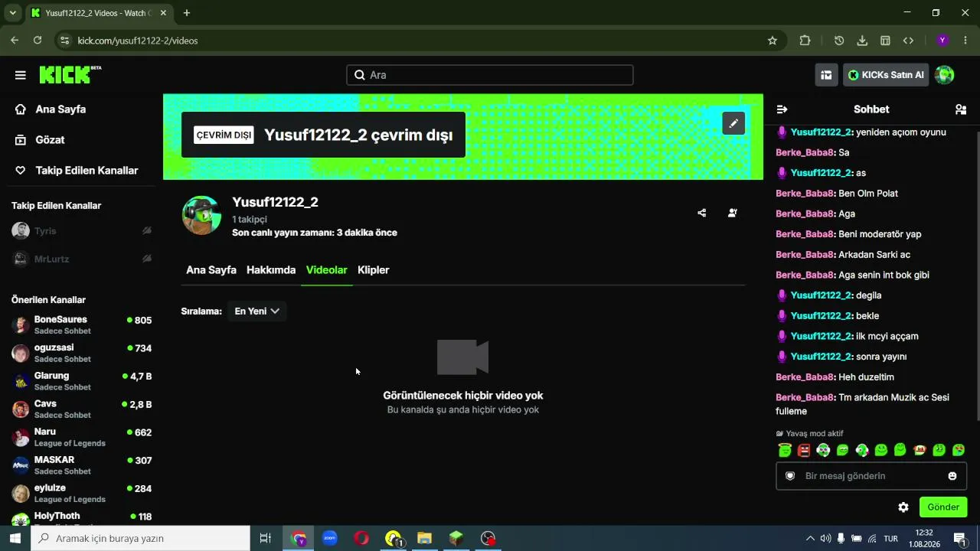Click in the Ara search field
The height and width of the screenshot is (551, 980).
point(490,75)
